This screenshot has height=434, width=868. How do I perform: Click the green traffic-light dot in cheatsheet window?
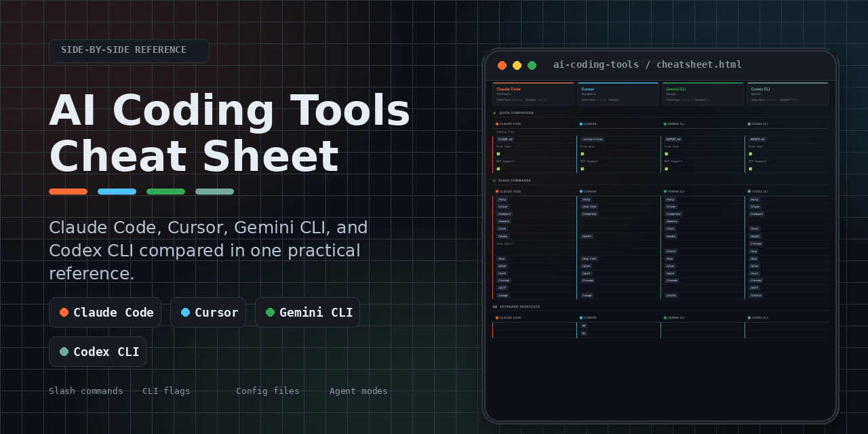(532, 65)
